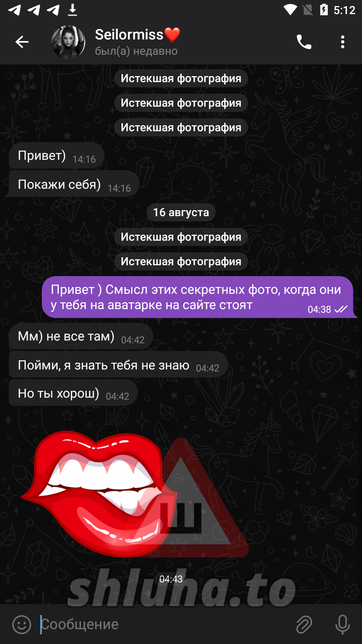
Task: Open Seilormiss profile avatar
Action: (68, 42)
